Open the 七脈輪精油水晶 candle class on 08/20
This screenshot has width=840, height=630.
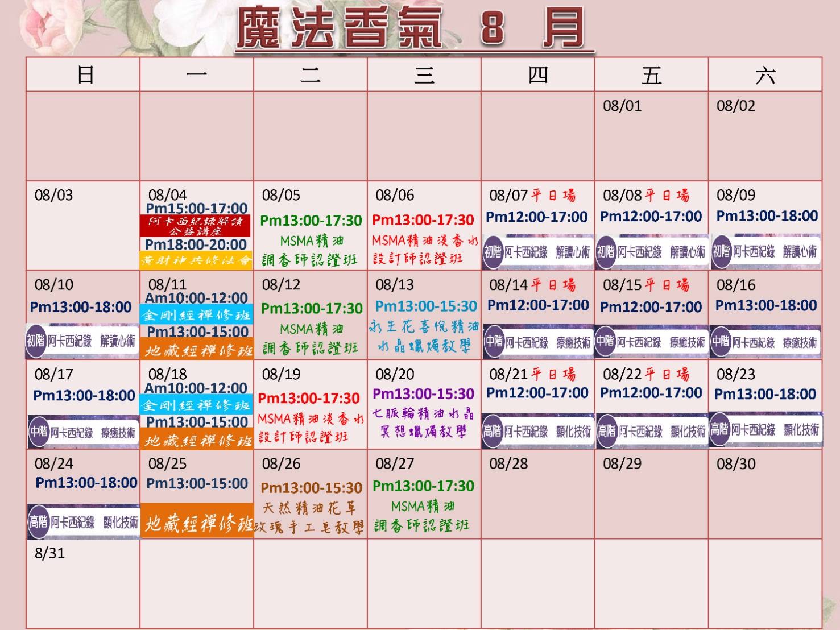coord(424,422)
